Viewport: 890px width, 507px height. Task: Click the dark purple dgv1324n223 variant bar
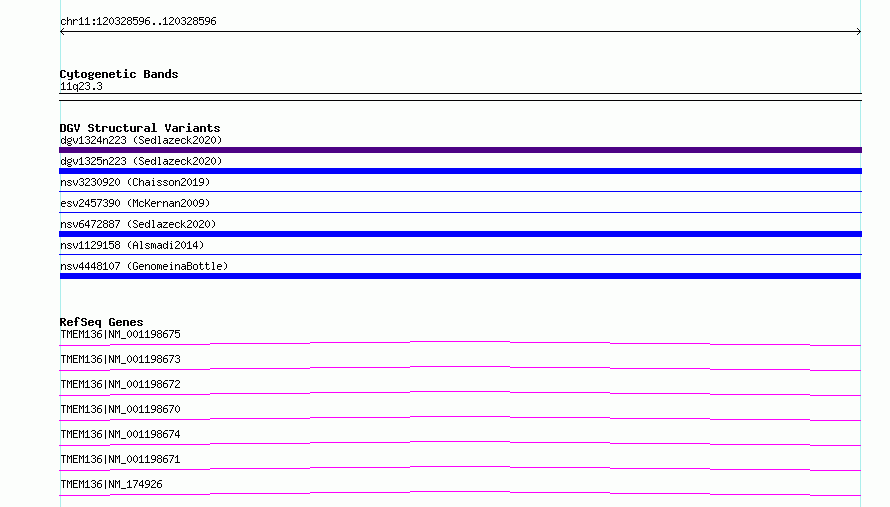[460, 150]
